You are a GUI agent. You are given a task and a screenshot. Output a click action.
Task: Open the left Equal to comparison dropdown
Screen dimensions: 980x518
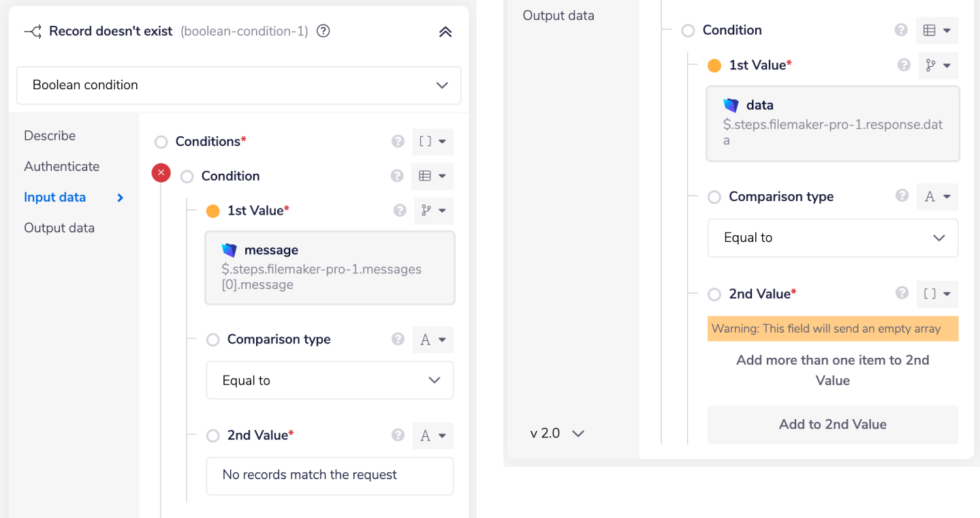pos(330,380)
